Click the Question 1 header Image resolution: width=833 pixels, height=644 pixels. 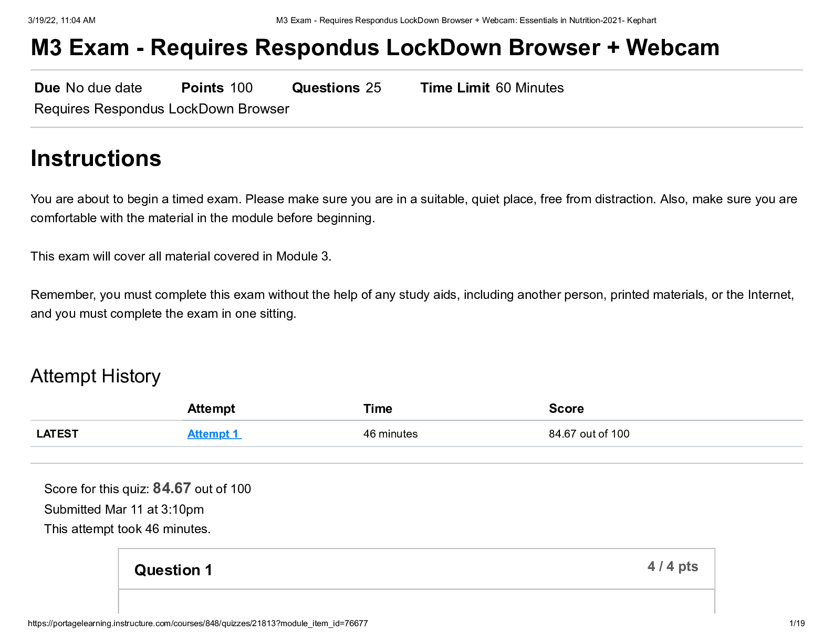tap(173, 570)
